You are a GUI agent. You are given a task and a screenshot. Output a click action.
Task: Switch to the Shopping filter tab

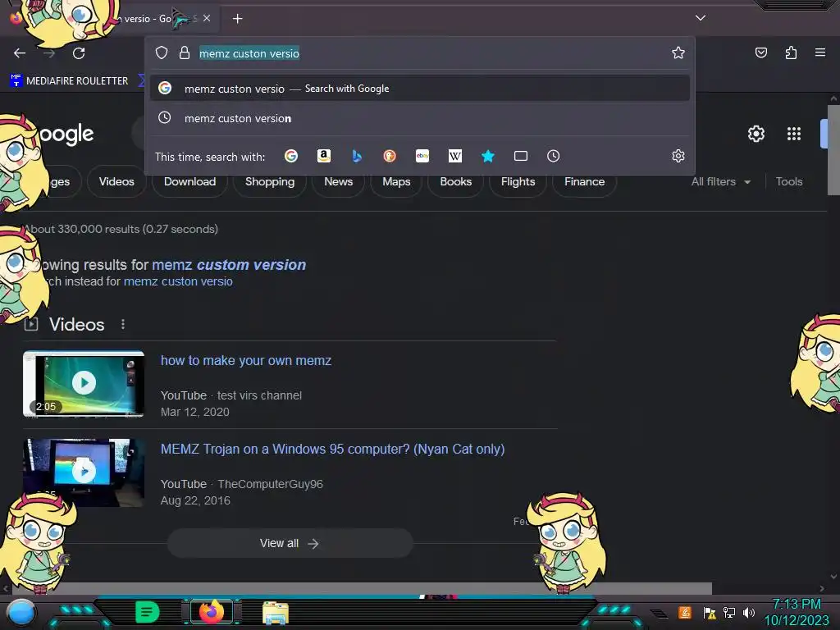pos(269,181)
